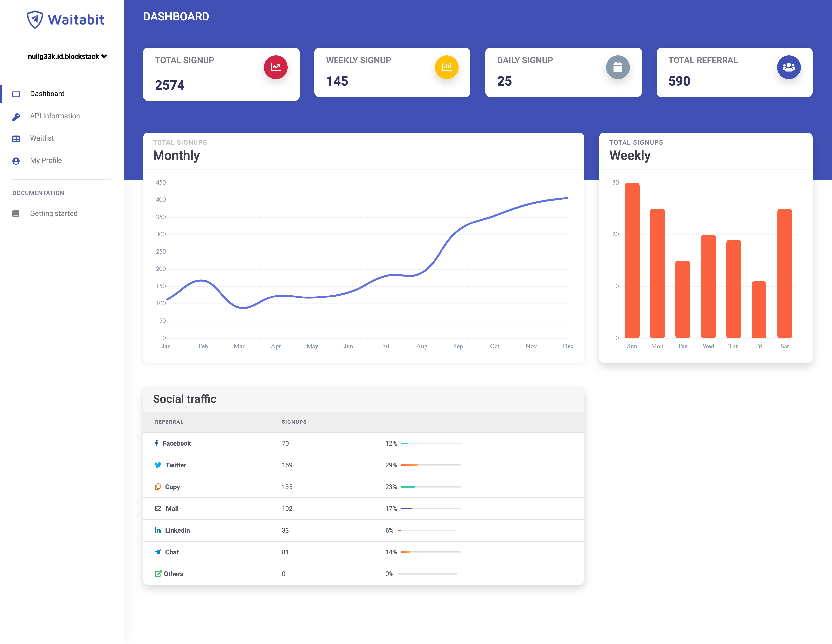Click the REFERRAL column header
Image resolution: width=832 pixels, height=644 pixels.
[x=169, y=422]
